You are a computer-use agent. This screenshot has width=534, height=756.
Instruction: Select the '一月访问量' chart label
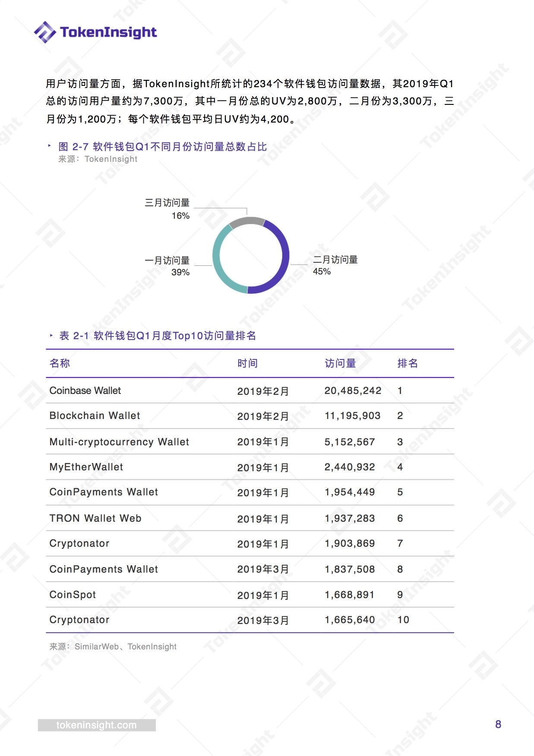pos(167,260)
